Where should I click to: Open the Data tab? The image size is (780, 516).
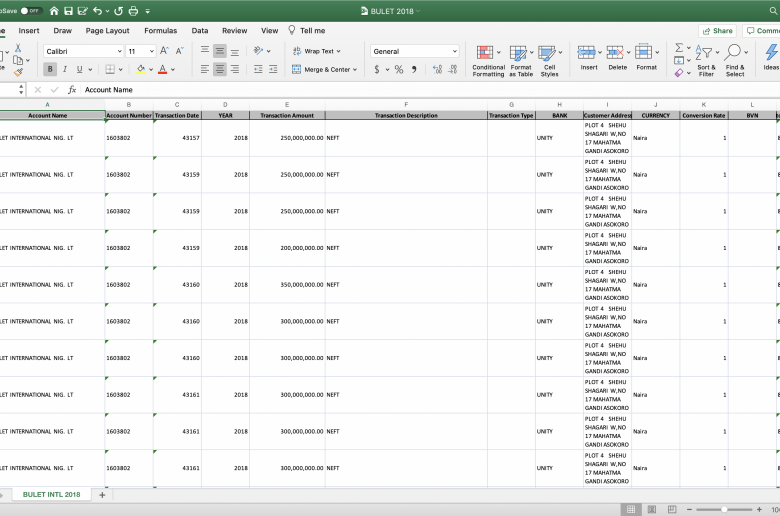[x=200, y=30]
